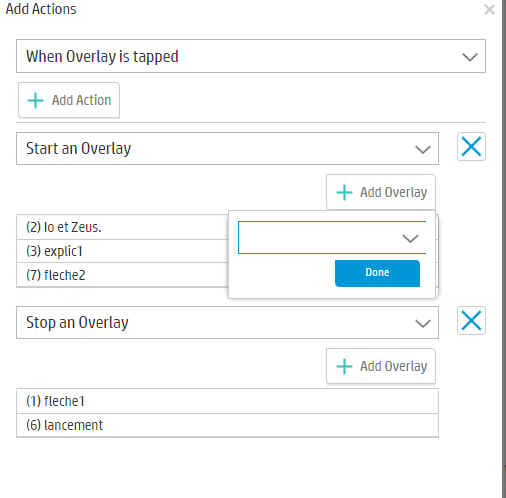This screenshot has width=506, height=498.
Task: Click Add Overlay under Start an Overlay
Action: (x=381, y=192)
